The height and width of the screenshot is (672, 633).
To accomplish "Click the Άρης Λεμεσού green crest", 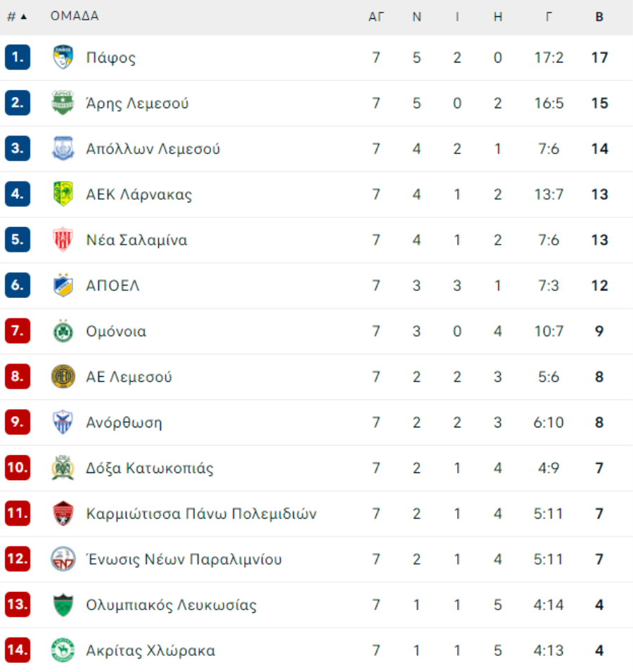I will coord(63,103).
